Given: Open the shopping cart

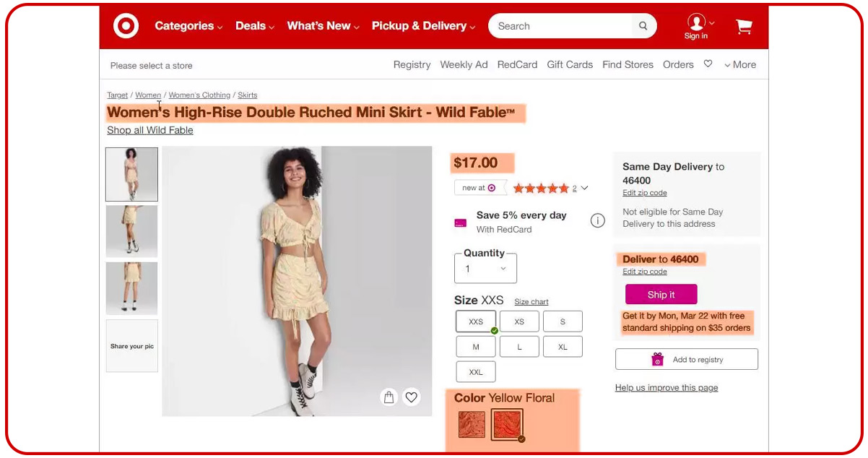Looking at the screenshot, I should point(744,27).
